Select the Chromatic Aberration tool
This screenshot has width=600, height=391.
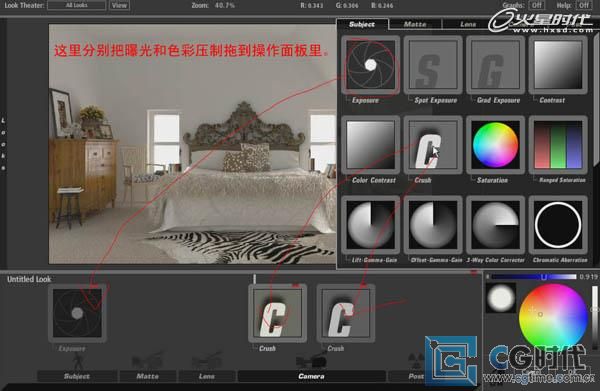click(558, 225)
